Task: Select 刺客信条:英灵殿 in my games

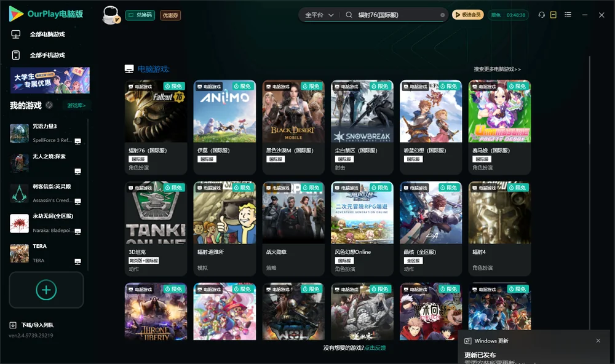Action: 46,193
